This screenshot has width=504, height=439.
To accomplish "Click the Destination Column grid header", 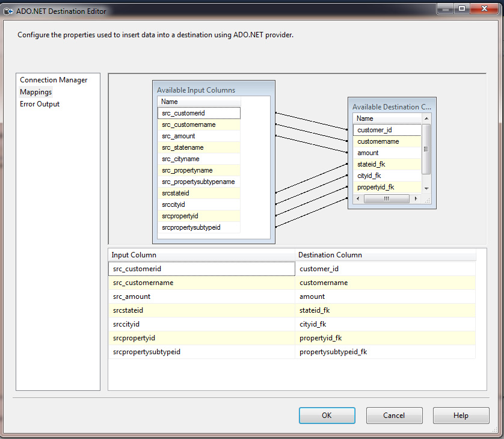I will click(386, 255).
